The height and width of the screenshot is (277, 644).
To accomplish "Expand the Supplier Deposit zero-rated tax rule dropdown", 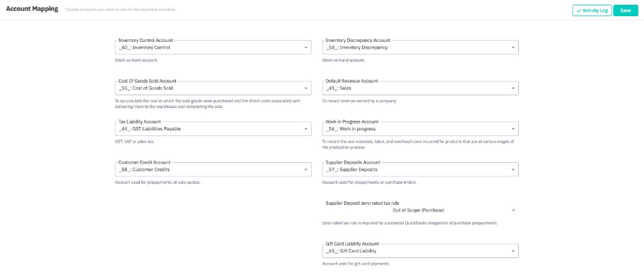I will (513, 210).
